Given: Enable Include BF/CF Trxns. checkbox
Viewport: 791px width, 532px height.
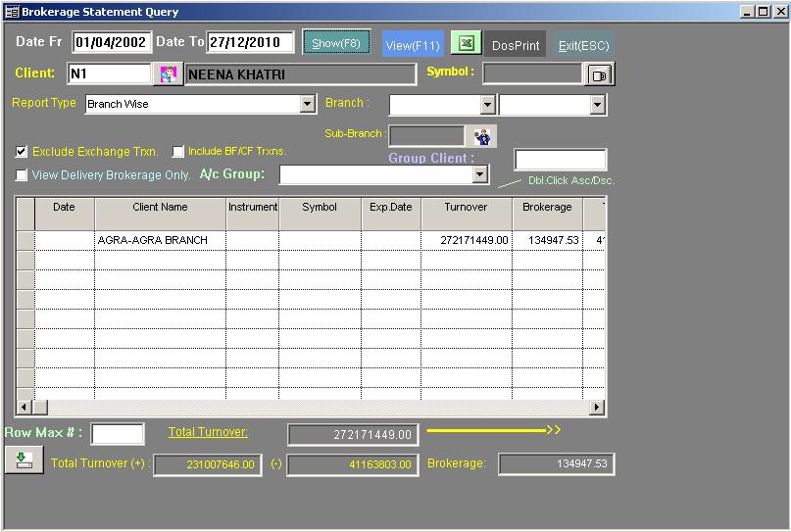Looking at the screenshot, I should click(178, 152).
